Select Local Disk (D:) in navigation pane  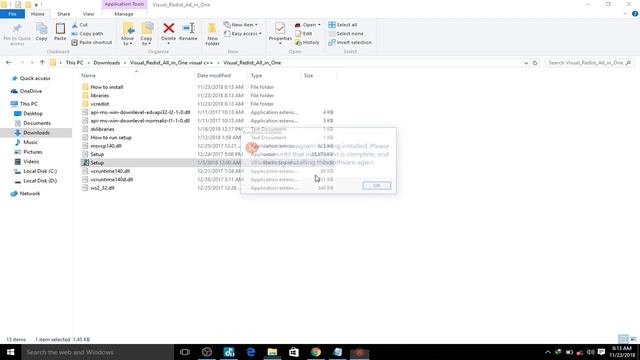(x=40, y=181)
